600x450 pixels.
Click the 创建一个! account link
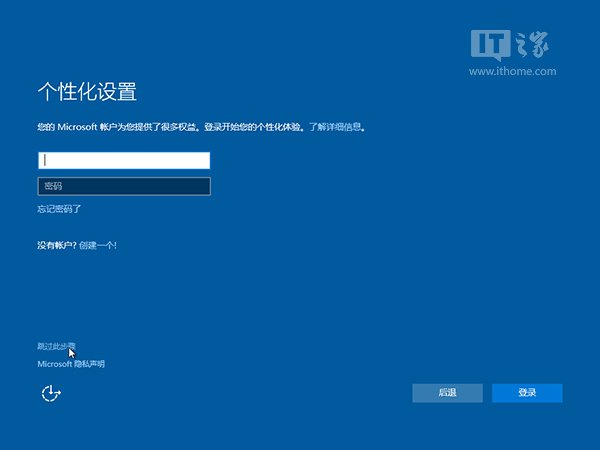(x=98, y=245)
